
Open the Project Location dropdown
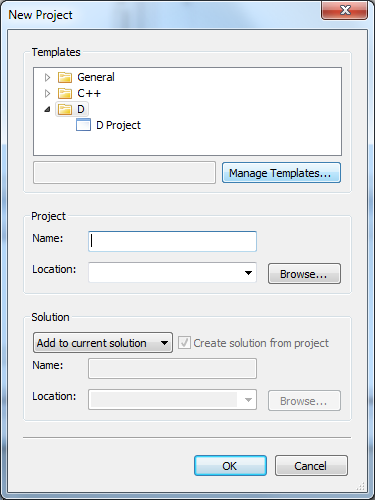(x=248, y=273)
